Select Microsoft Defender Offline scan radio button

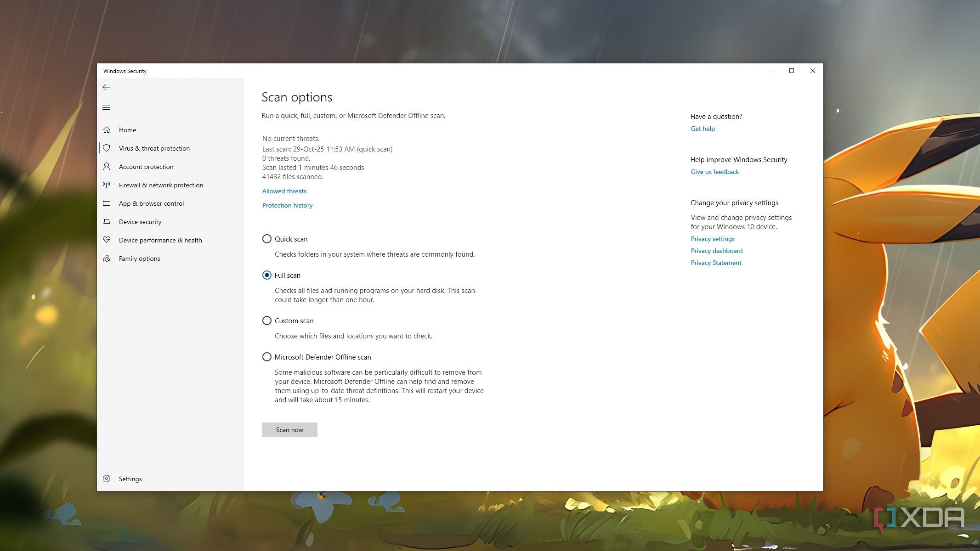266,357
